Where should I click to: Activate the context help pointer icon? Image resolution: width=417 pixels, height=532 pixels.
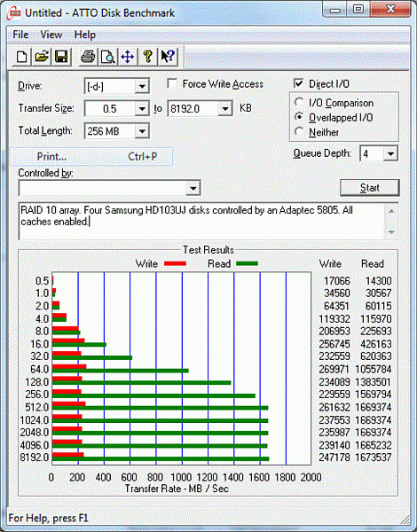coord(168,57)
